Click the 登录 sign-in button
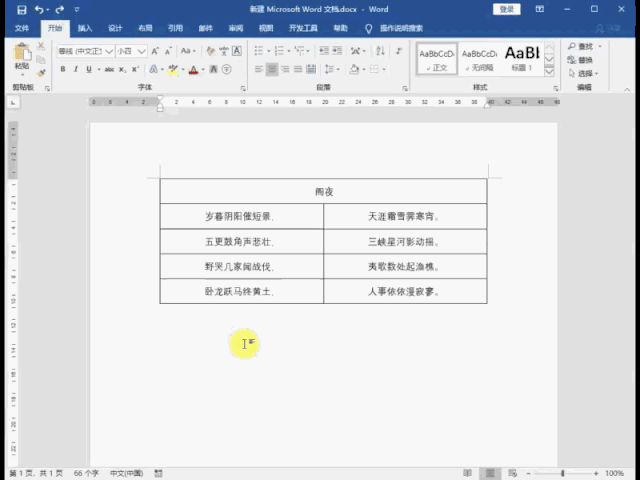 click(507, 9)
